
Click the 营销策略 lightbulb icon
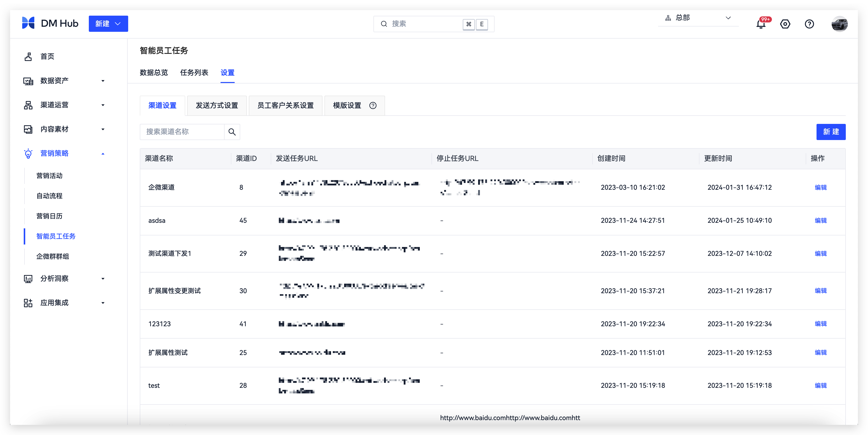pyautogui.click(x=28, y=153)
